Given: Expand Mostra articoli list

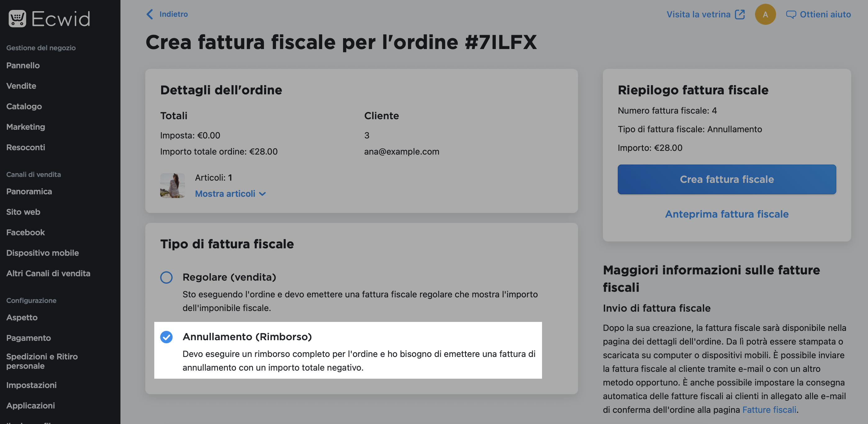Looking at the screenshot, I should click(225, 194).
